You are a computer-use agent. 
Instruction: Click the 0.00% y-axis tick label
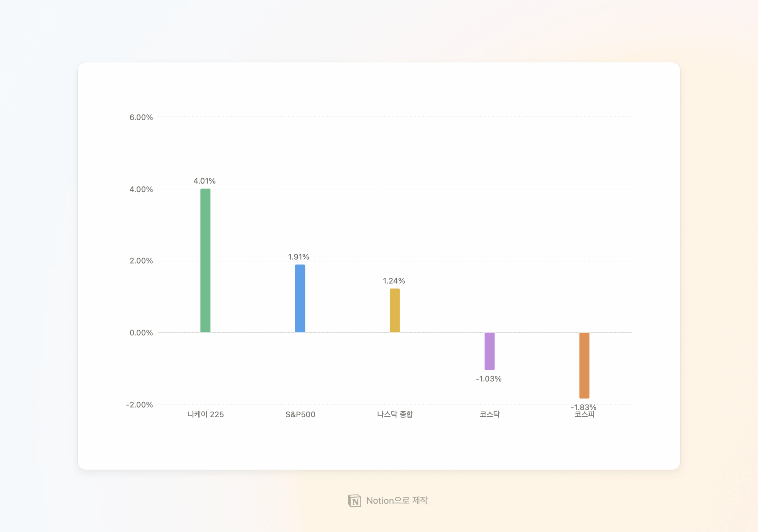click(141, 333)
